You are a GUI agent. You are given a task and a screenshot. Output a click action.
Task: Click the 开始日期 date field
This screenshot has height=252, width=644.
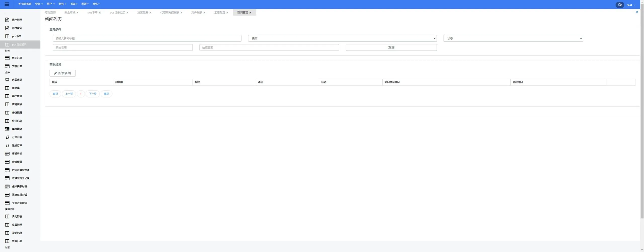pyautogui.click(x=123, y=47)
